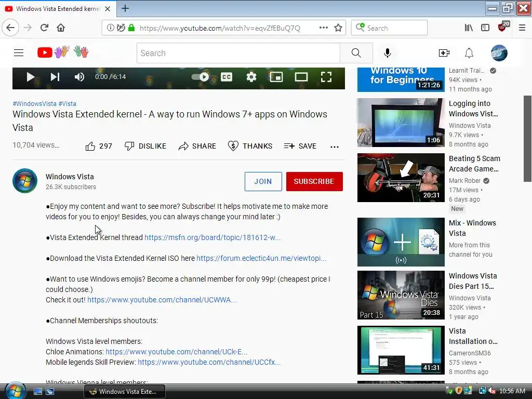
Task: Open video player settings gear
Action: [251, 77]
